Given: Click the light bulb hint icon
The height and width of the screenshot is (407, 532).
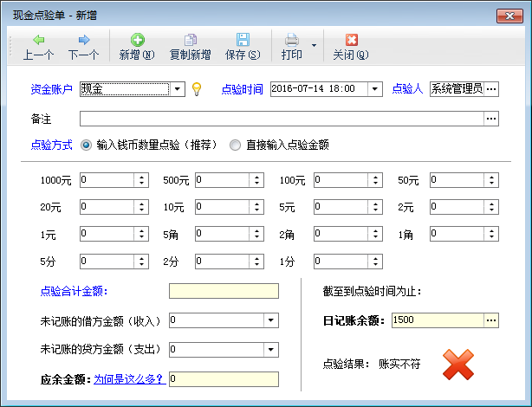Looking at the screenshot, I should tap(197, 89).
